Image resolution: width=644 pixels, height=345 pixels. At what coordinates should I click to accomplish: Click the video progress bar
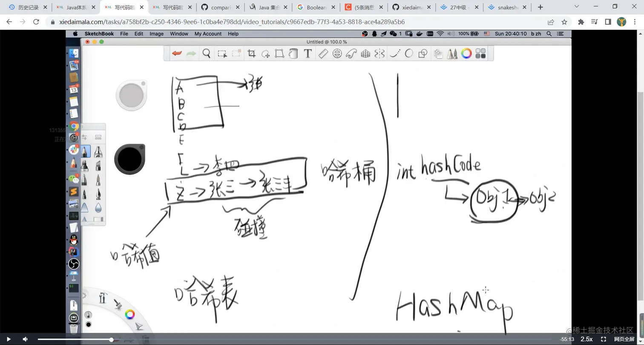click(295, 339)
